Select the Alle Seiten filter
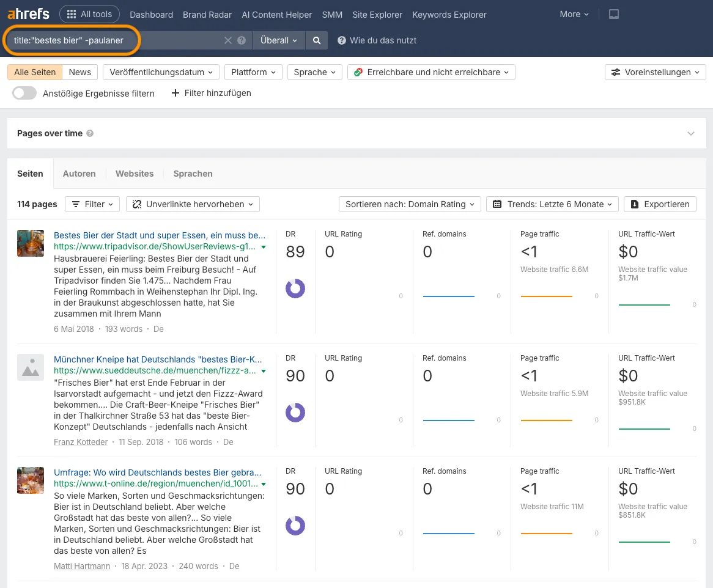The width and height of the screenshot is (713, 588). [x=35, y=72]
